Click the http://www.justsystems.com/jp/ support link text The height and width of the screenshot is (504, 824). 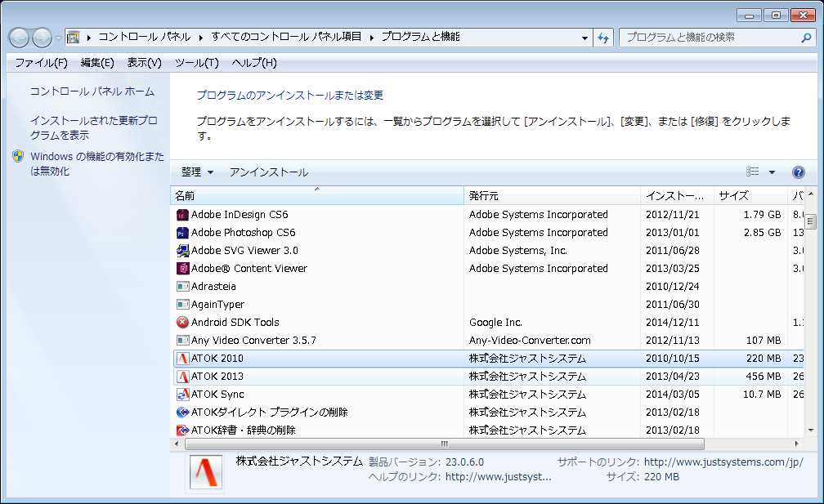[x=723, y=462]
